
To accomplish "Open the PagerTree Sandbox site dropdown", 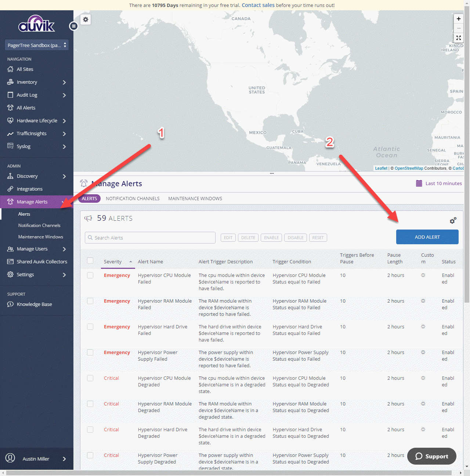I will tap(37, 45).
